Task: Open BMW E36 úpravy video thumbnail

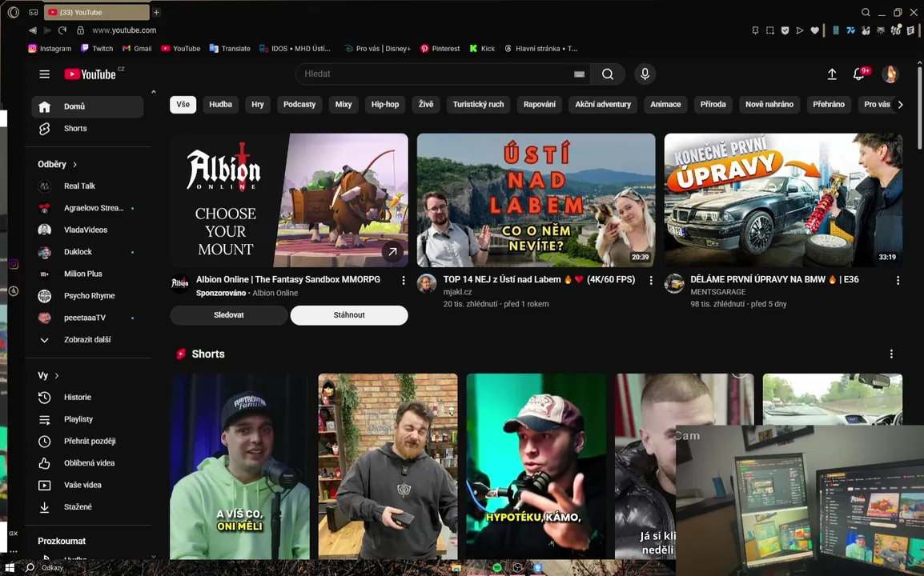Action: pos(783,200)
